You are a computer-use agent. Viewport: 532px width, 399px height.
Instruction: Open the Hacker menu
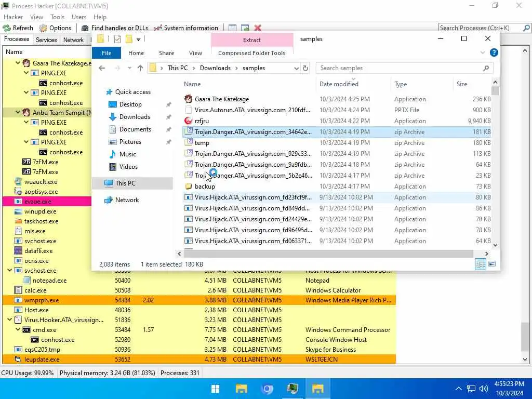(13, 17)
